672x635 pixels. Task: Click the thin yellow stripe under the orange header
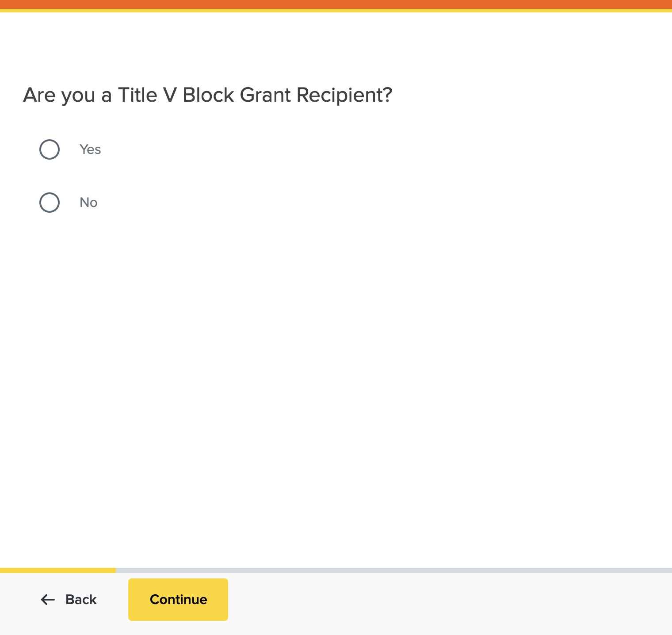click(336, 11)
